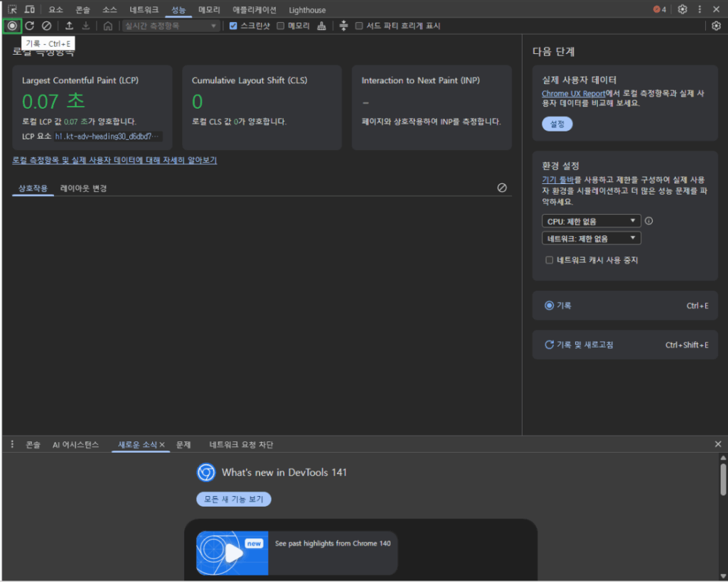Start a performance recording
Image resolution: width=728 pixels, height=582 pixels.
click(11, 26)
